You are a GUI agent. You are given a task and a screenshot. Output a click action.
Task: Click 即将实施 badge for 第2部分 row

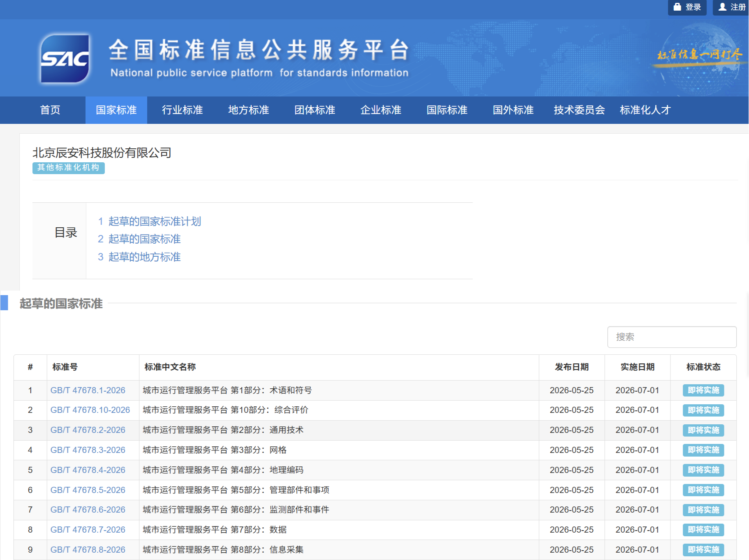[x=703, y=430]
